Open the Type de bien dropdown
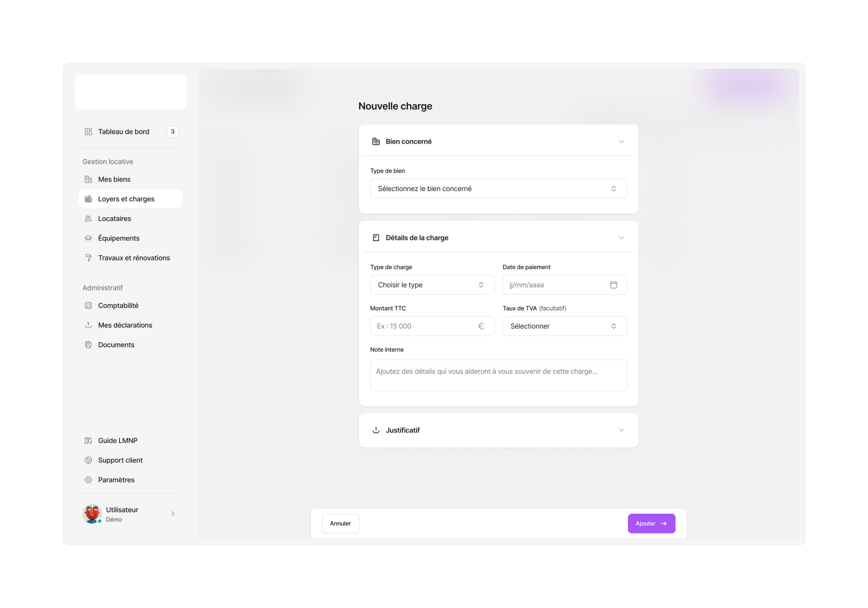 [x=498, y=189]
